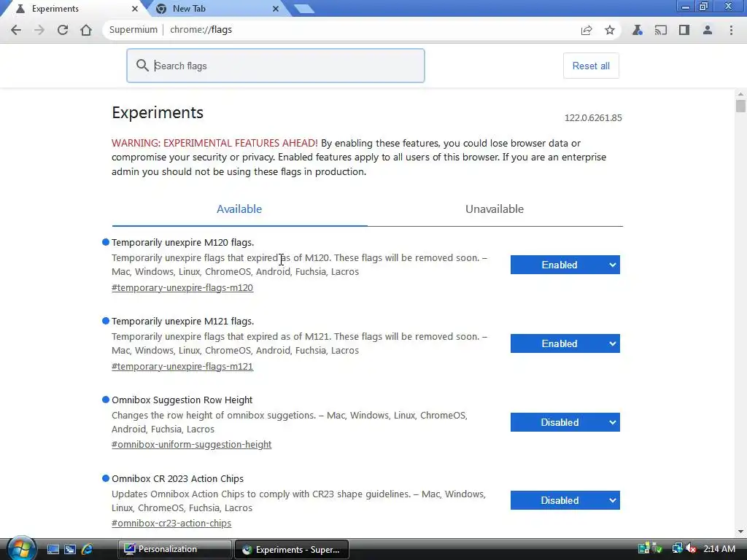Viewport: 747px width, 560px height.
Task: Click the Omnibox Suggestion Row Height title
Action: point(182,400)
